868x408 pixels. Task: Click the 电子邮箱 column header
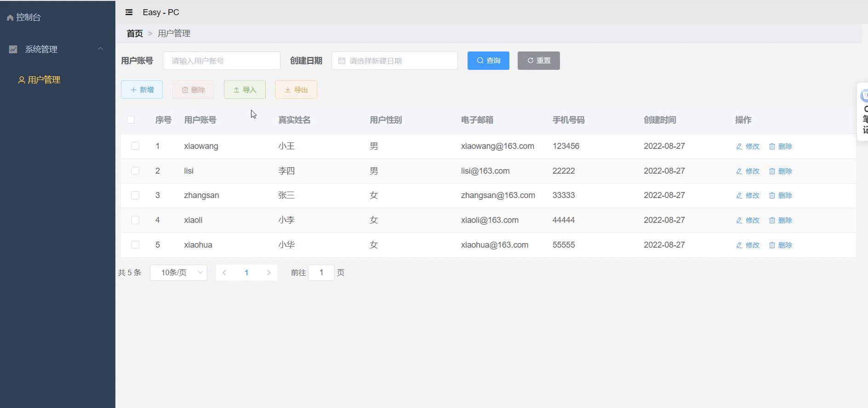pos(477,120)
